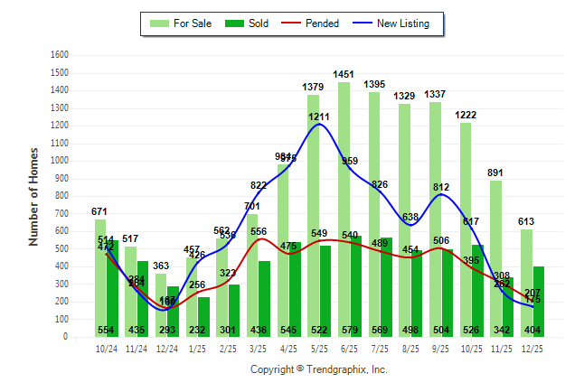Toggle the For Sale legend text
Viewport: 584px width, 392px height.
194,23
